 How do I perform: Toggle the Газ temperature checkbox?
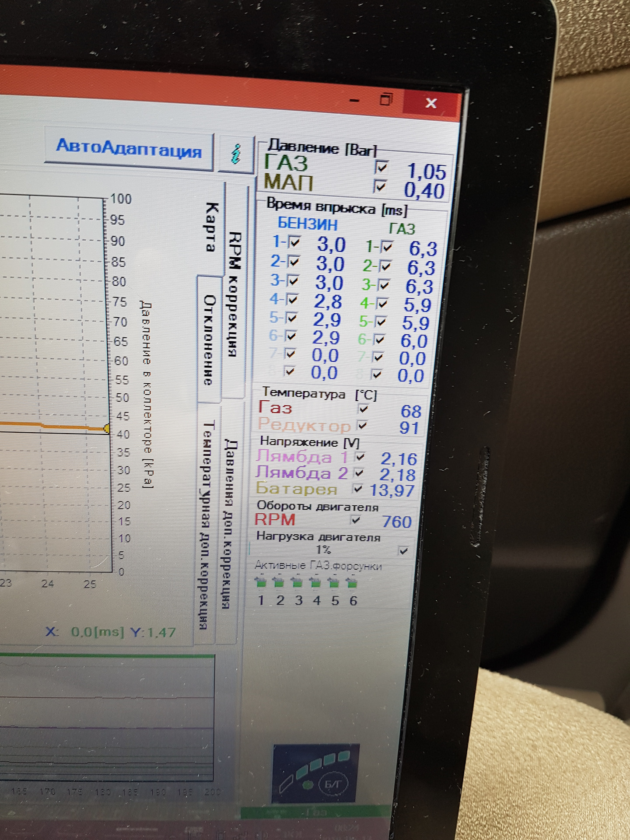[364, 409]
